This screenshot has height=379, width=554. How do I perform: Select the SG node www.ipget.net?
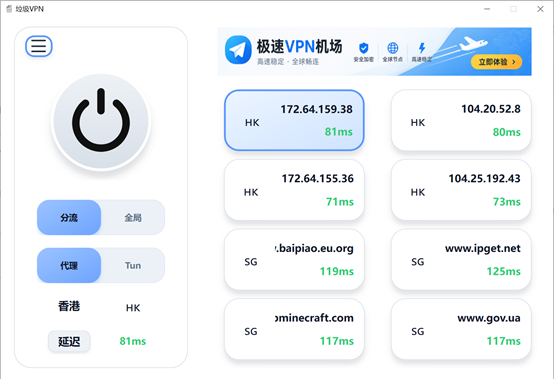click(x=461, y=259)
